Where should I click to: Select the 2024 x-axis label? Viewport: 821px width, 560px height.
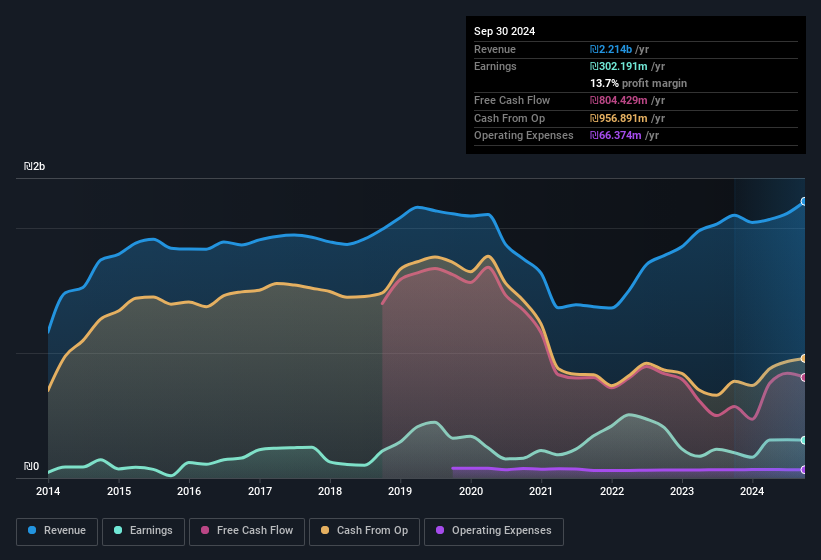click(752, 491)
